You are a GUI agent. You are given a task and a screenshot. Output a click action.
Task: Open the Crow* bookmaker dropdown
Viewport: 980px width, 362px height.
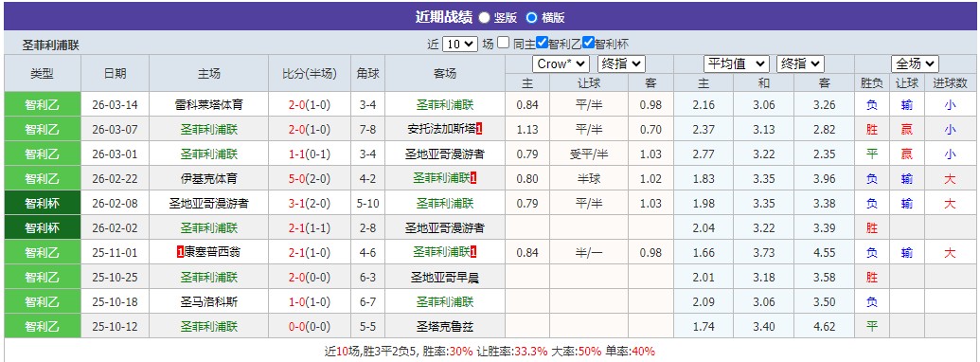click(x=561, y=63)
